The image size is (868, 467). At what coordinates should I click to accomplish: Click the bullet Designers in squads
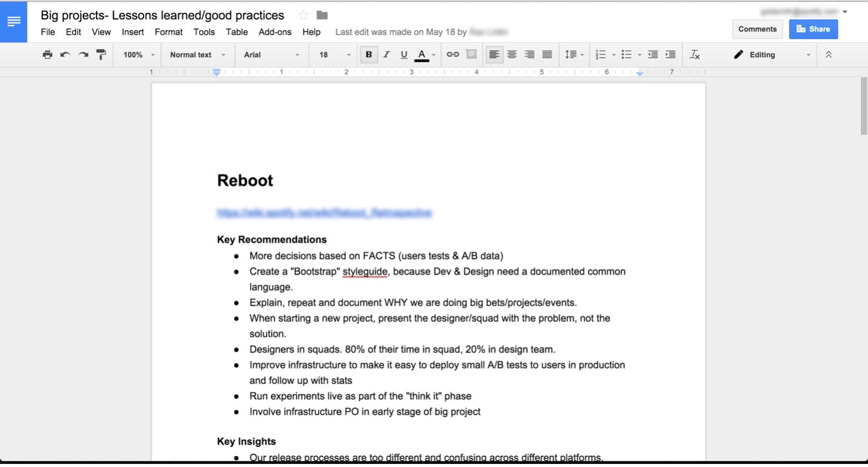(x=402, y=349)
